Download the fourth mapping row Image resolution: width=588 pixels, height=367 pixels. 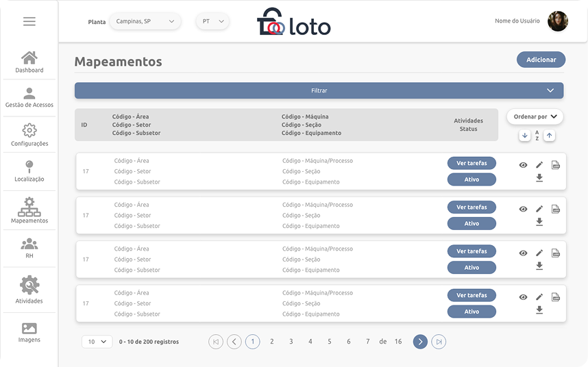coord(539,309)
